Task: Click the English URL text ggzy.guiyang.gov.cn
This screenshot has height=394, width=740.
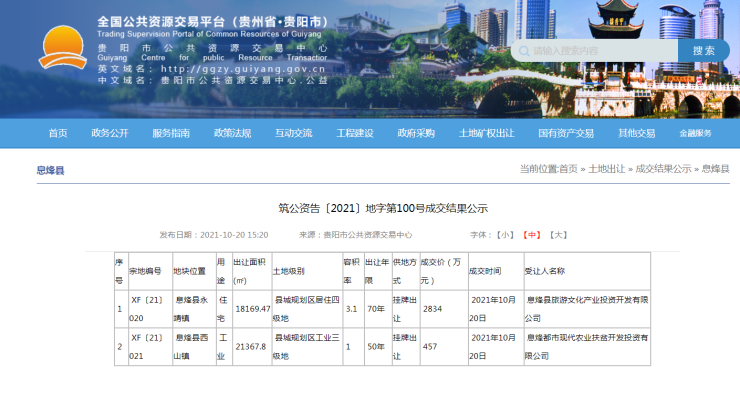Action: pyautogui.click(x=243, y=69)
